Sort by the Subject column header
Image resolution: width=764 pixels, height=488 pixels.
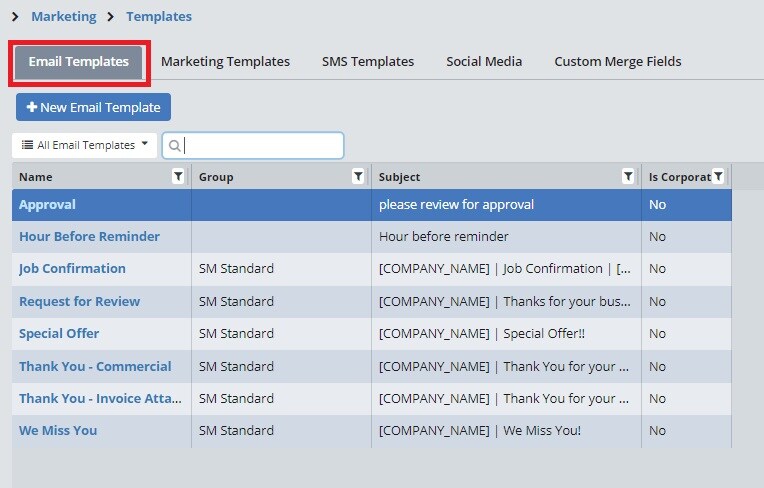click(x=400, y=177)
